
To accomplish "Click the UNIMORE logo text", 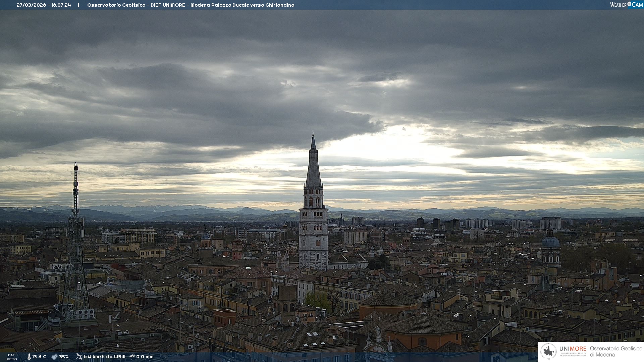I will click(x=573, y=349).
